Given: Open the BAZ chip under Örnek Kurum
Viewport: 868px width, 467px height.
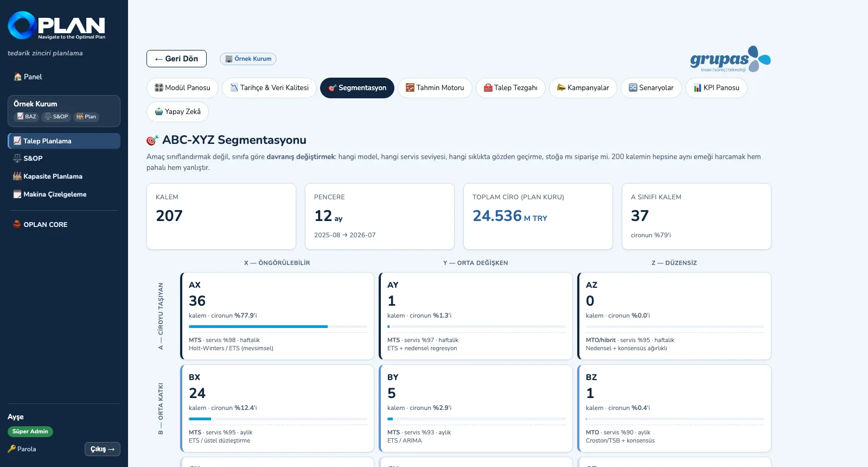Looking at the screenshot, I should point(27,116).
